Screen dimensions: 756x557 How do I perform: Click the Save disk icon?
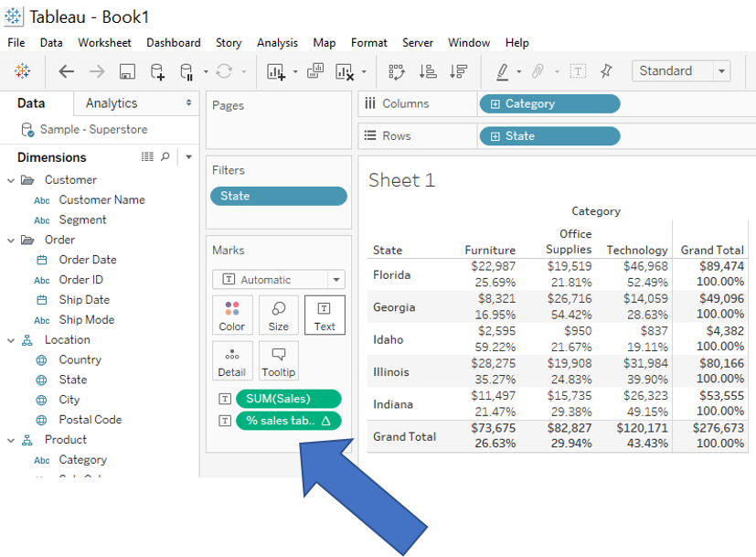pyautogui.click(x=127, y=71)
